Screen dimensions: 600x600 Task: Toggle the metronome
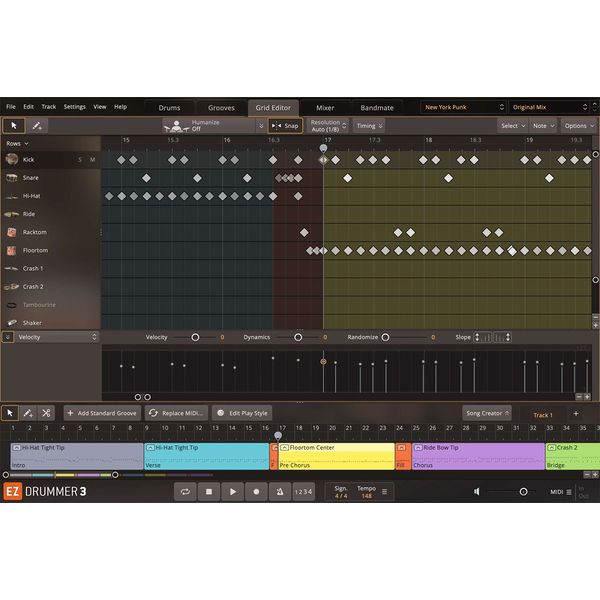tap(280, 492)
